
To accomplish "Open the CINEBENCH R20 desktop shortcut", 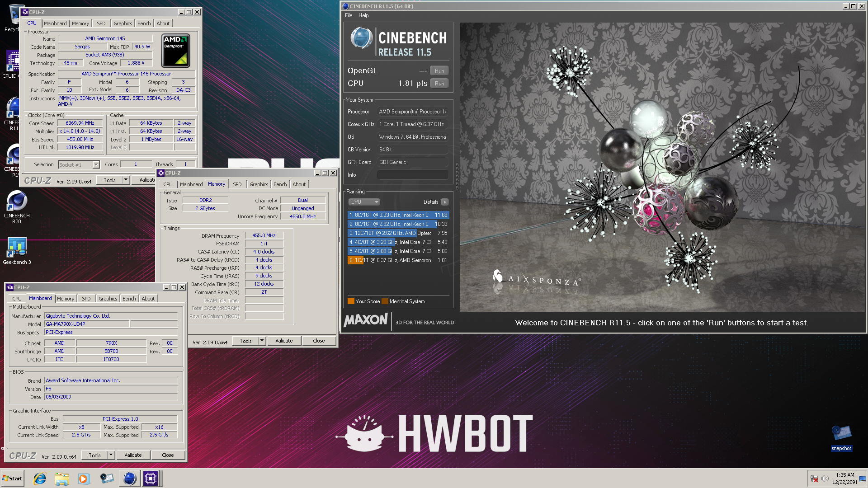I will (x=17, y=207).
